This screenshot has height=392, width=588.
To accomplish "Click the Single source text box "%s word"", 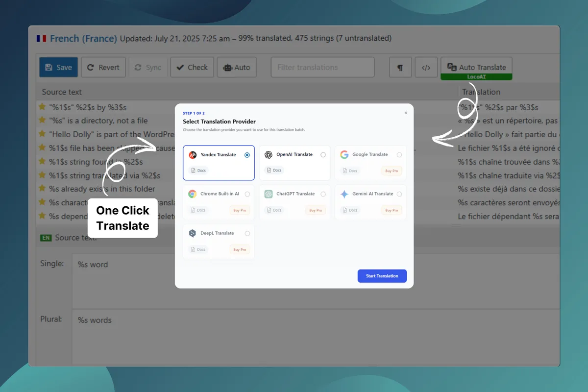I will coord(316,281).
